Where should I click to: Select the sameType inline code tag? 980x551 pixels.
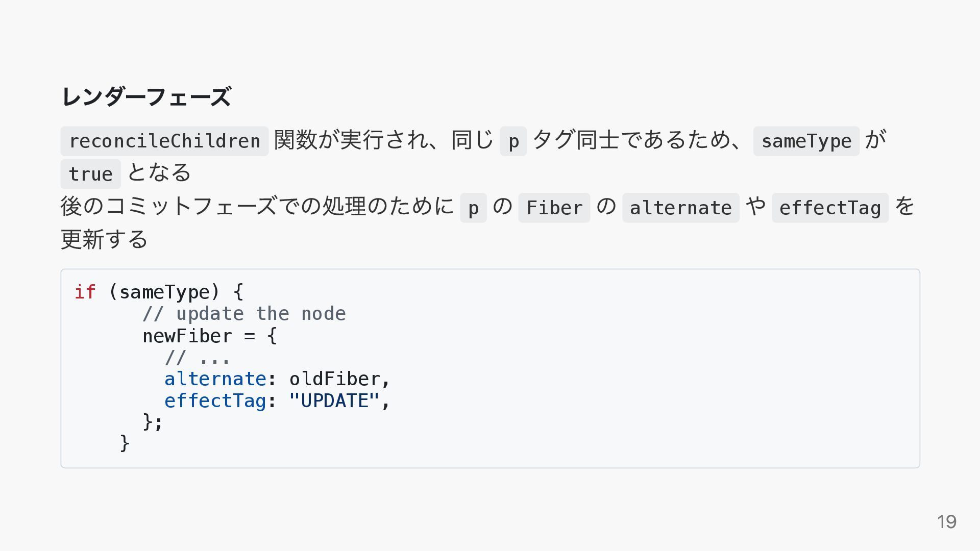806,141
